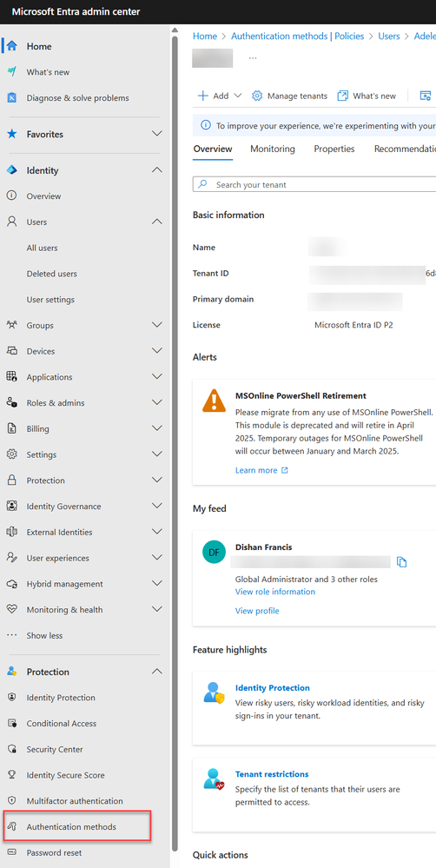Copy Dishan Francis's user ID with the copy icon

[x=402, y=562]
